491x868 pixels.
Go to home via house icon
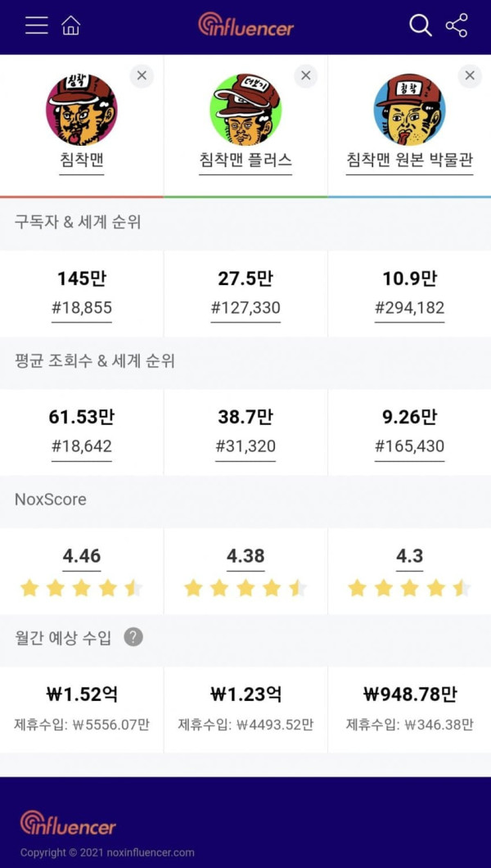(x=70, y=25)
